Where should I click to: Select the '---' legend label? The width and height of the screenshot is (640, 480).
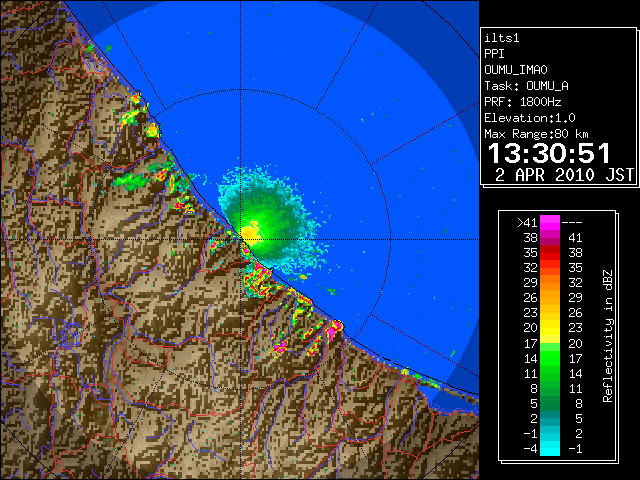572,223
